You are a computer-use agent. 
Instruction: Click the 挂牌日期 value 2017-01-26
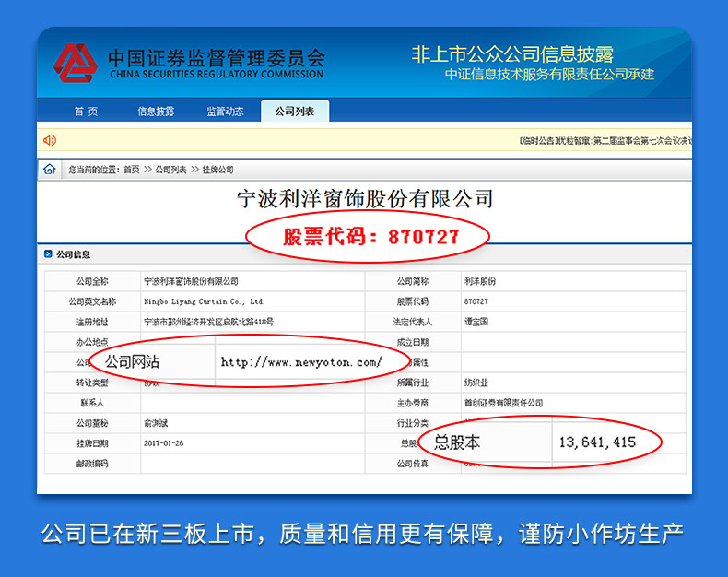(163, 443)
